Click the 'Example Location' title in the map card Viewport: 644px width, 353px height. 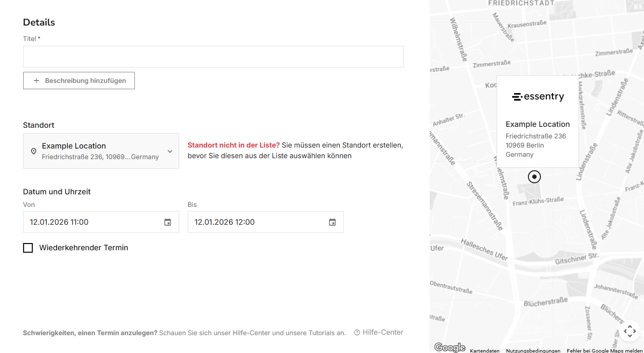(x=538, y=124)
